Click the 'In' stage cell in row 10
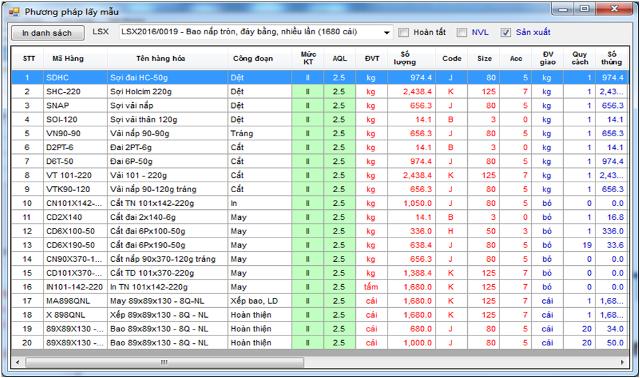 [260, 203]
